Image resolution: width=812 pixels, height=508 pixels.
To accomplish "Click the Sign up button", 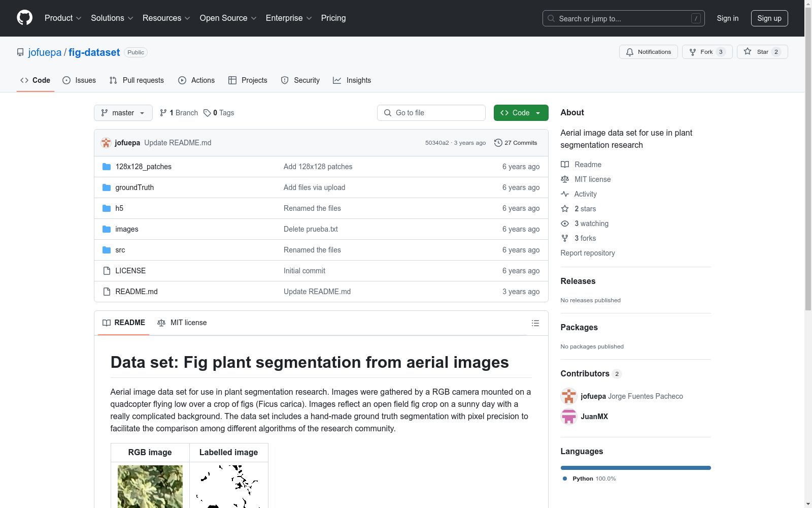I will pyautogui.click(x=769, y=18).
